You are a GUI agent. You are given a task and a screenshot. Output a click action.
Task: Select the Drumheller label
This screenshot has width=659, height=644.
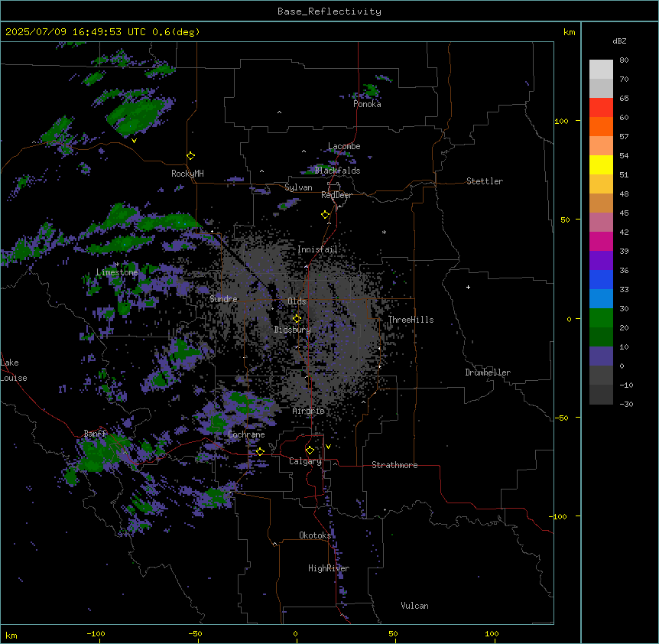click(x=488, y=372)
